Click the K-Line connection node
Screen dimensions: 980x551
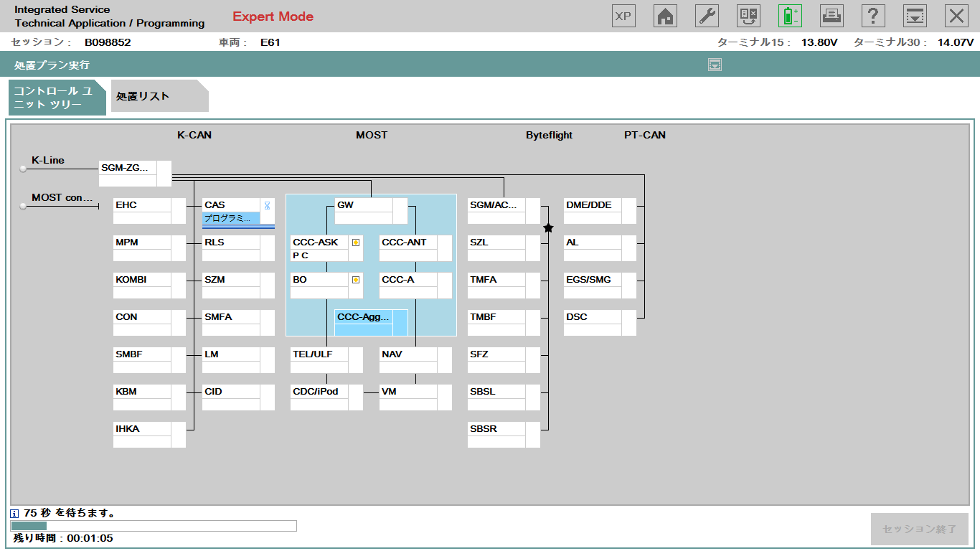23,169
